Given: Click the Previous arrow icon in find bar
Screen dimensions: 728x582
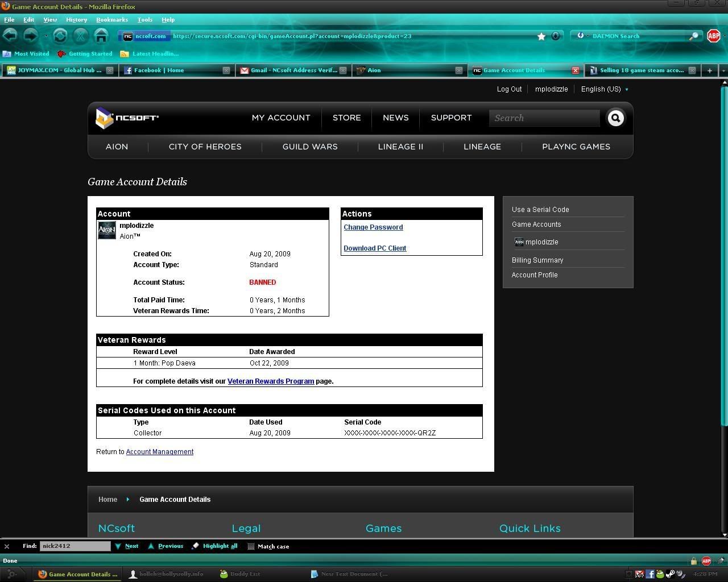Looking at the screenshot, I should tap(151, 546).
